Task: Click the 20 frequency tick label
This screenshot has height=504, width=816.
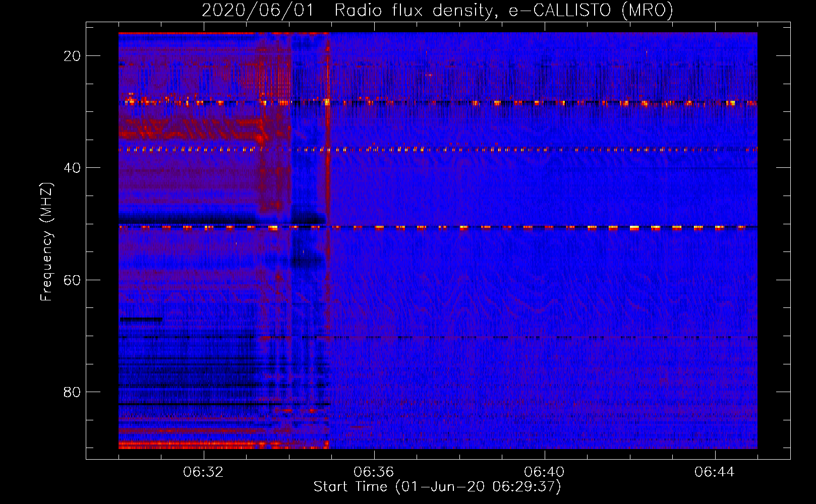Action: (x=72, y=56)
